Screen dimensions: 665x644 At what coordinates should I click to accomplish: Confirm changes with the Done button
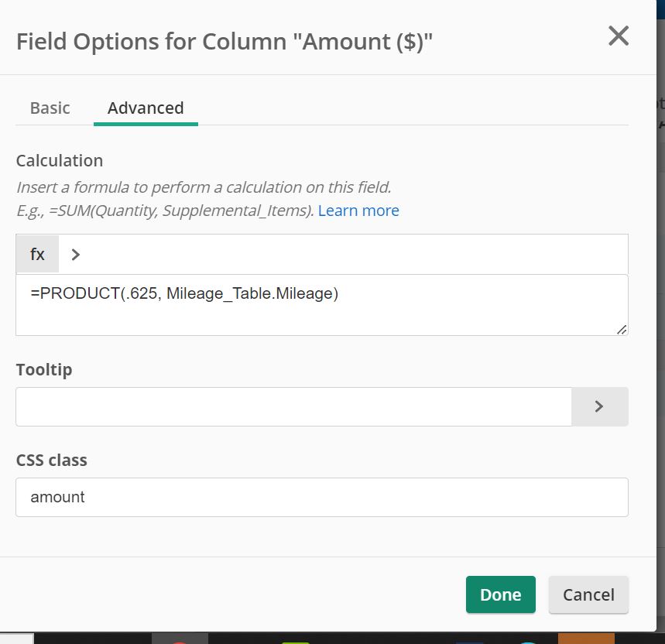500,594
